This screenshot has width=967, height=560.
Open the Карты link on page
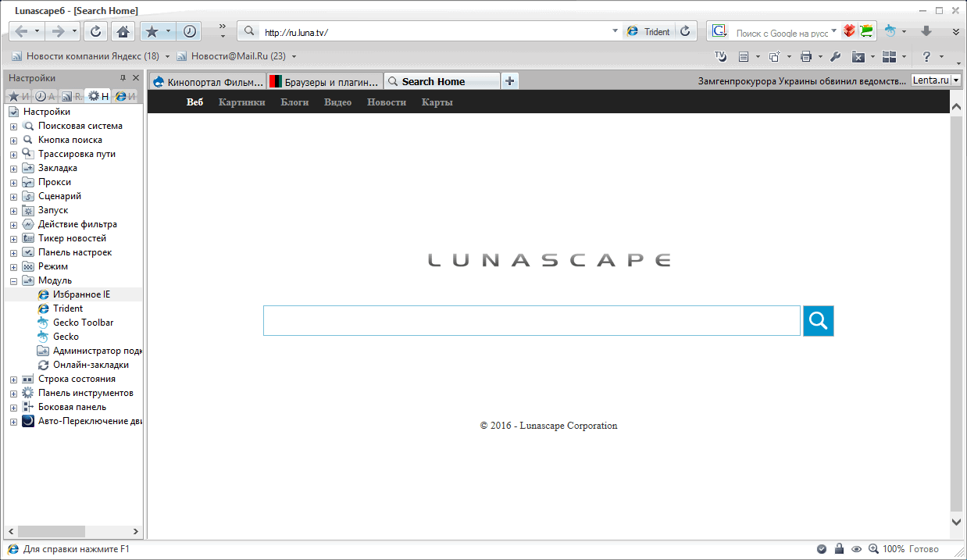[x=437, y=102]
